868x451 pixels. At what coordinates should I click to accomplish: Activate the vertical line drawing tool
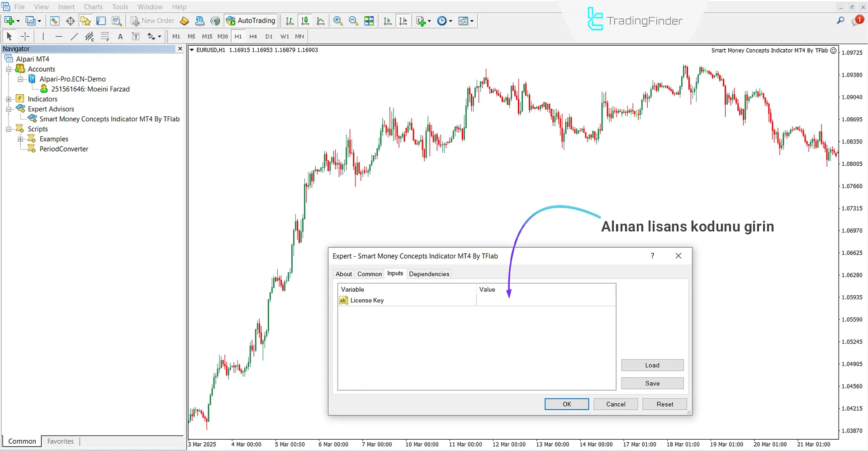click(x=43, y=36)
